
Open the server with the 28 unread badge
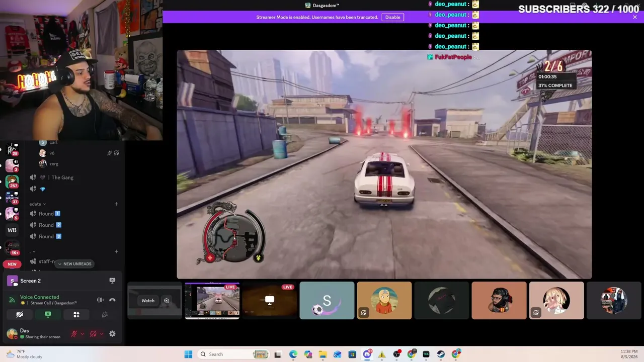coord(12,149)
